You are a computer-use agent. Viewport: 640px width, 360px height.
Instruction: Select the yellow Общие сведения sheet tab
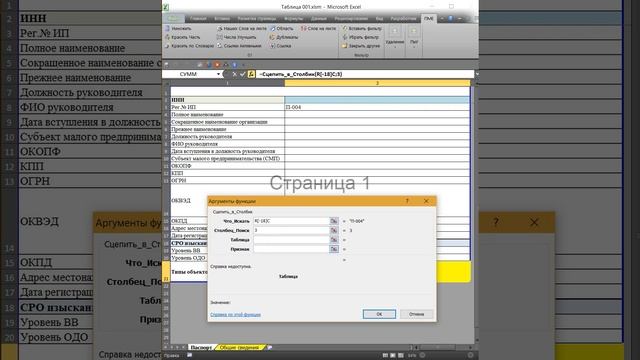pos(239,347)
